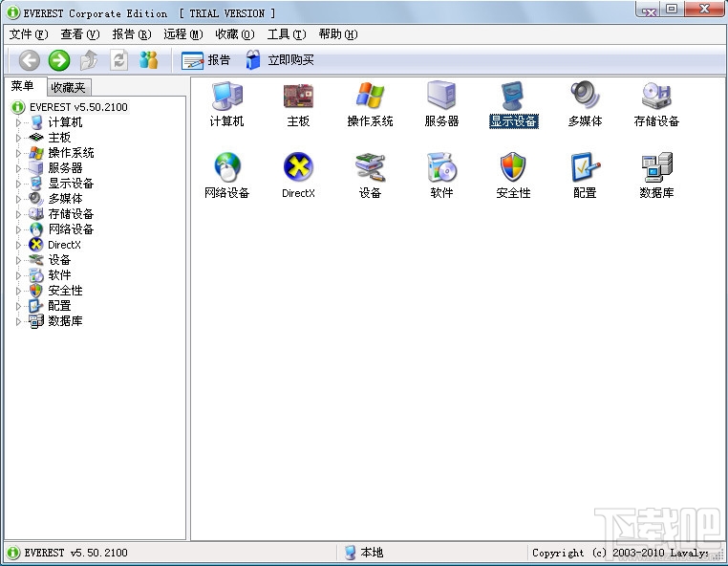Expand the 网络设备 tree node arrow
The image size is (728, 566).
coord(18,230)
